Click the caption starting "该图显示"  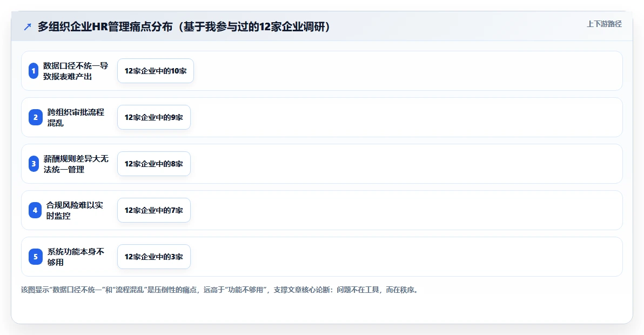(x=220, y=290)
